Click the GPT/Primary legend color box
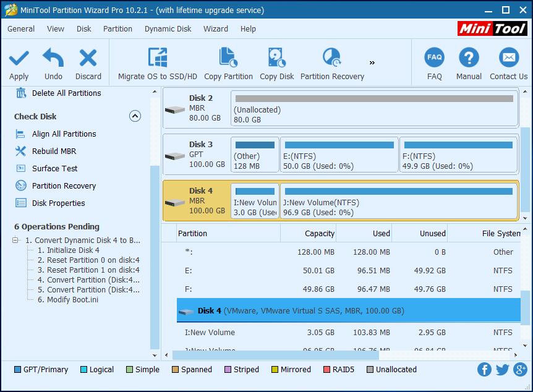This screenshot has width=533, height=392. pyautogui.click(x=18, y=370)
